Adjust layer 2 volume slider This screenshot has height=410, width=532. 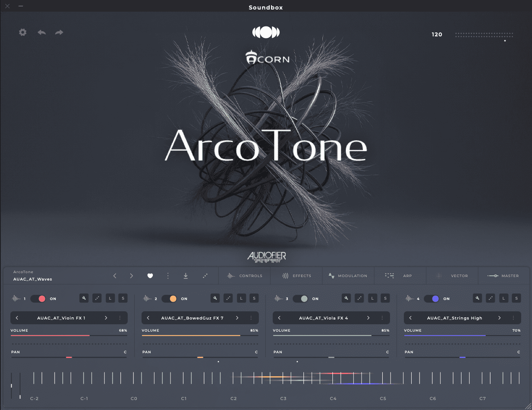(x=200, y=336)
